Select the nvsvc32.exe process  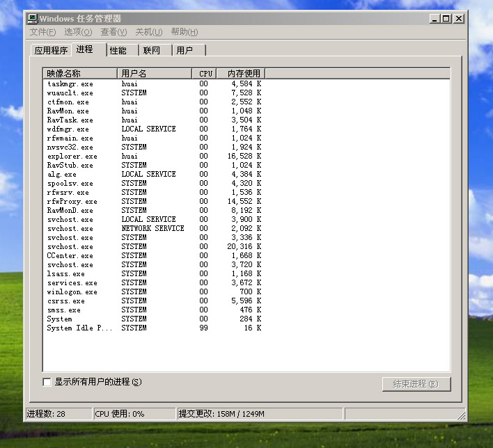click(x=154, y=147)
